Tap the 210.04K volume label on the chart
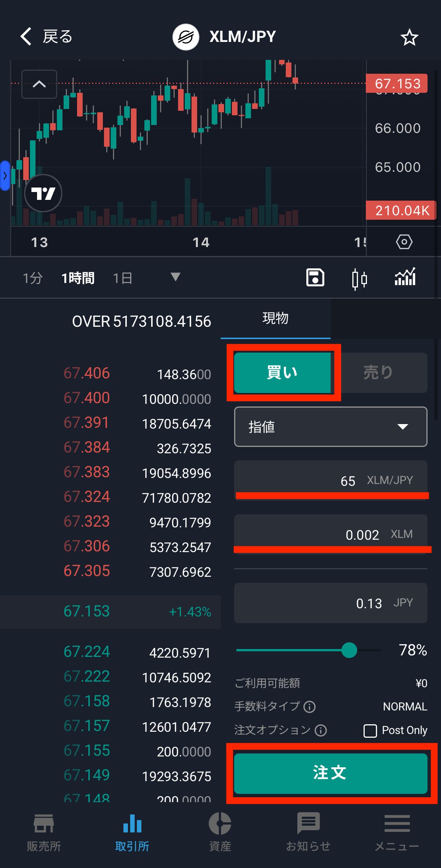 401,210
